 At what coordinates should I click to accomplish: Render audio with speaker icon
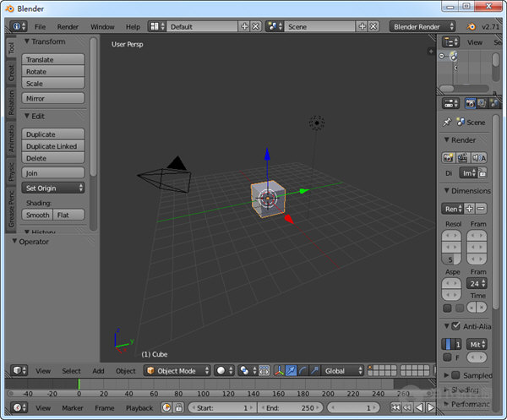(479, 158)
